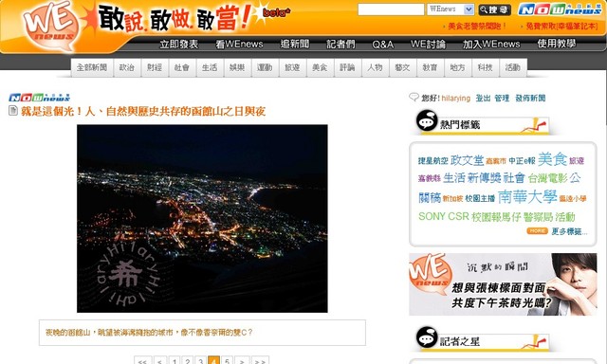607x364 pixels.
Task: Select the 旅遊 category tab
Action: click(x=292, y=67)
